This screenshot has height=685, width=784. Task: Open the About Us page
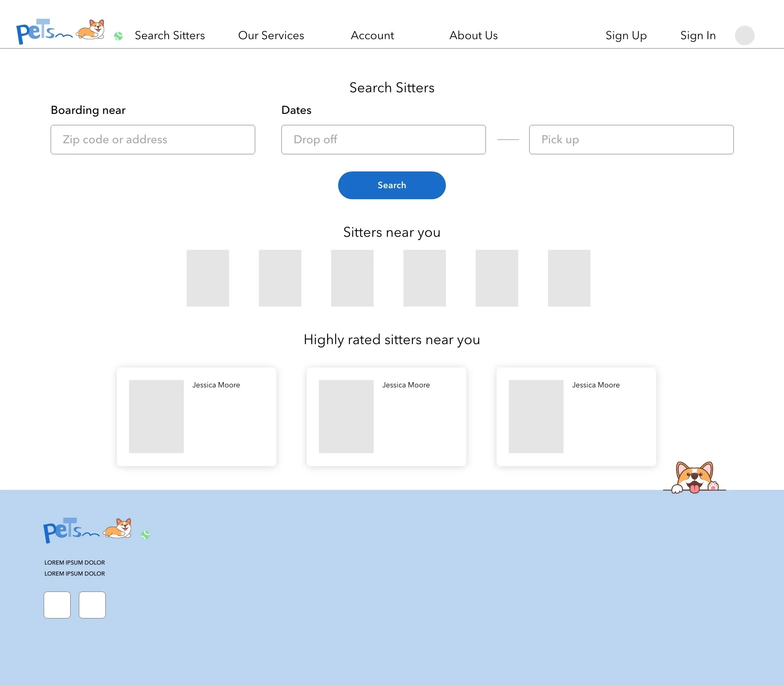point(474,36)
